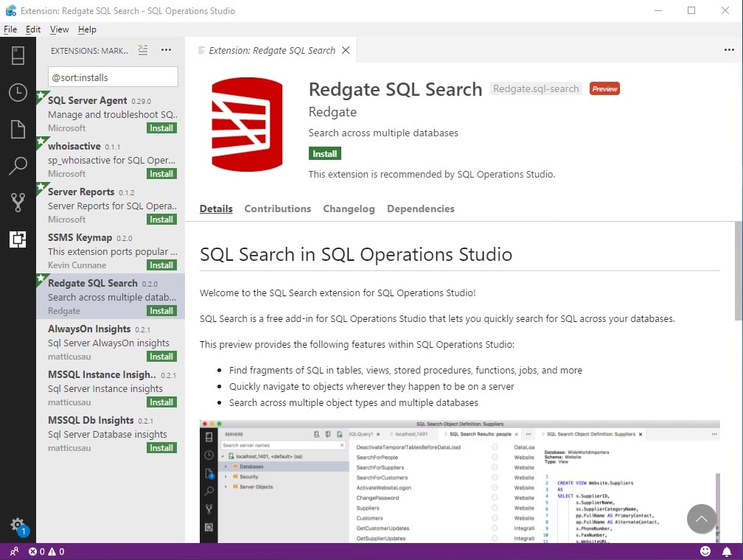This screenshot has width=743, height=560.
Task: Install the SQL Server Agent extension
Action: pyautogui.click(x=161, y=128)
